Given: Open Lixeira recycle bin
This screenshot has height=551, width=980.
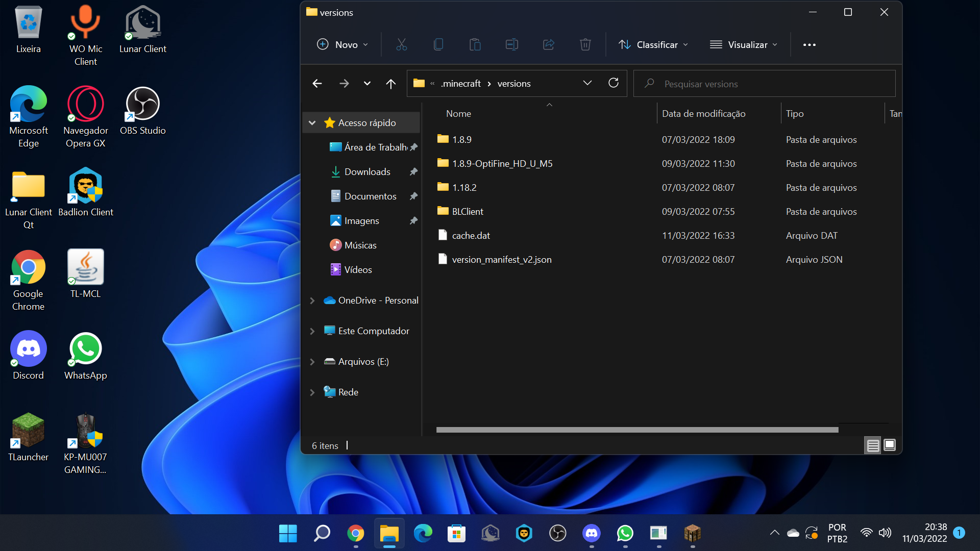Looking at the screenshot, I should [29, 30].
